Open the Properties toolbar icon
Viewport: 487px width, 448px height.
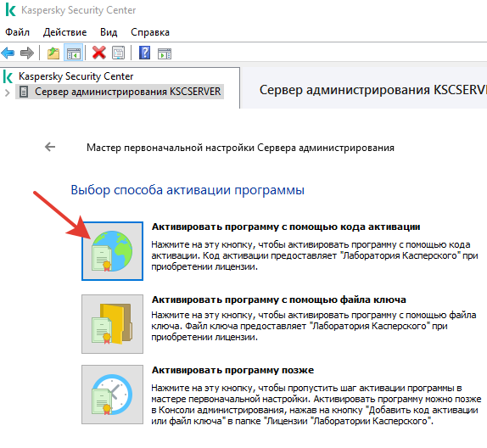click(118, 53)
